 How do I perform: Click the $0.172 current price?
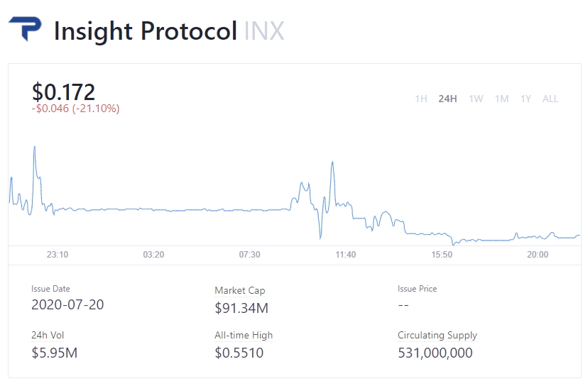pos(63,92)
